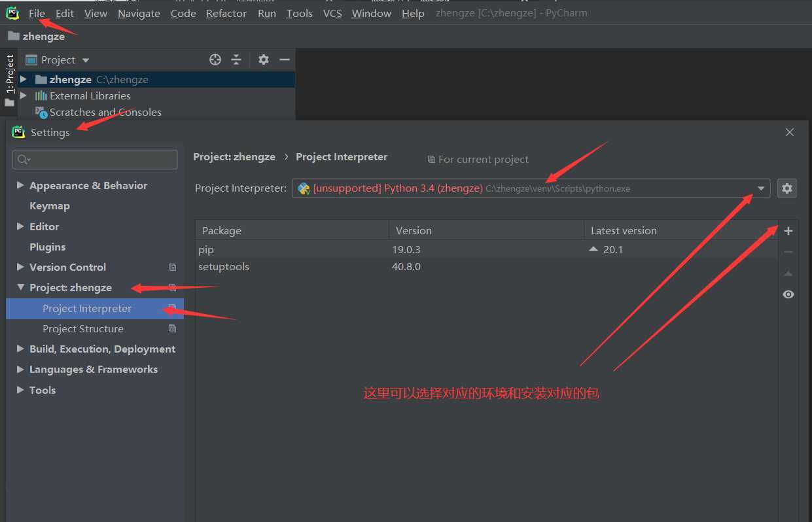
Task: Toggle show early releases eye icon
Action: point(788,294)
